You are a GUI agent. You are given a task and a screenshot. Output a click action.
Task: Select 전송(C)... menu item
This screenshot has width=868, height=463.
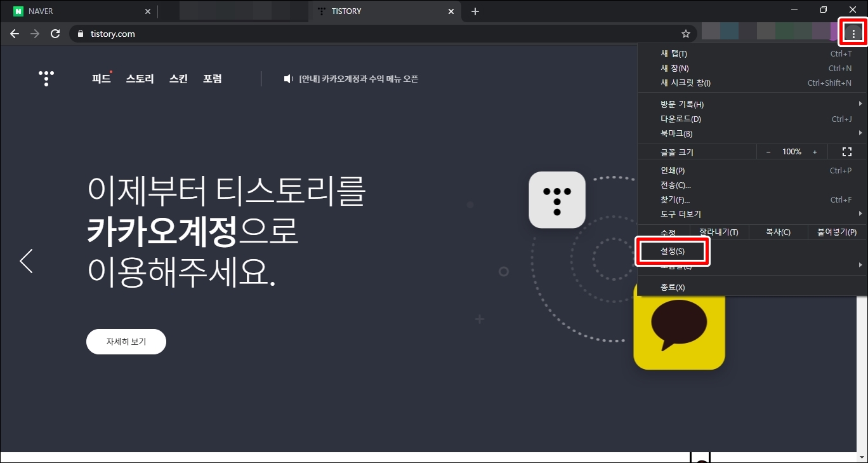(x=753, y=185)
